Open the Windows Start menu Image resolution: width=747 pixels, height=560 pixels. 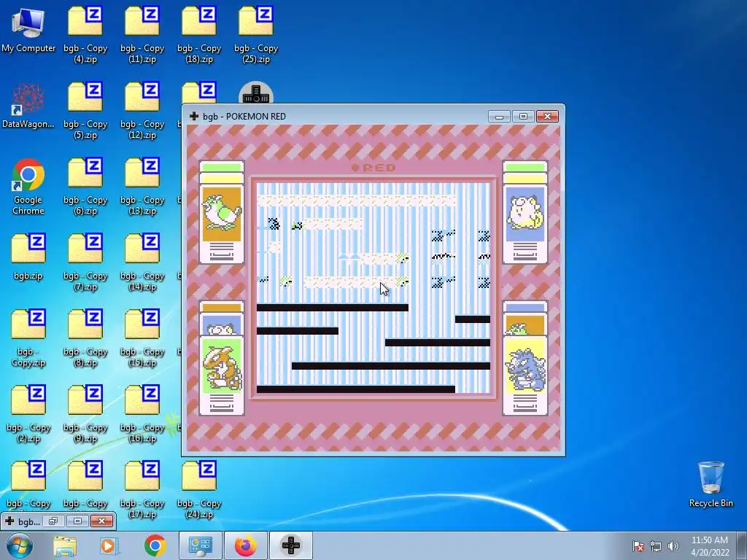coord(18,545)
